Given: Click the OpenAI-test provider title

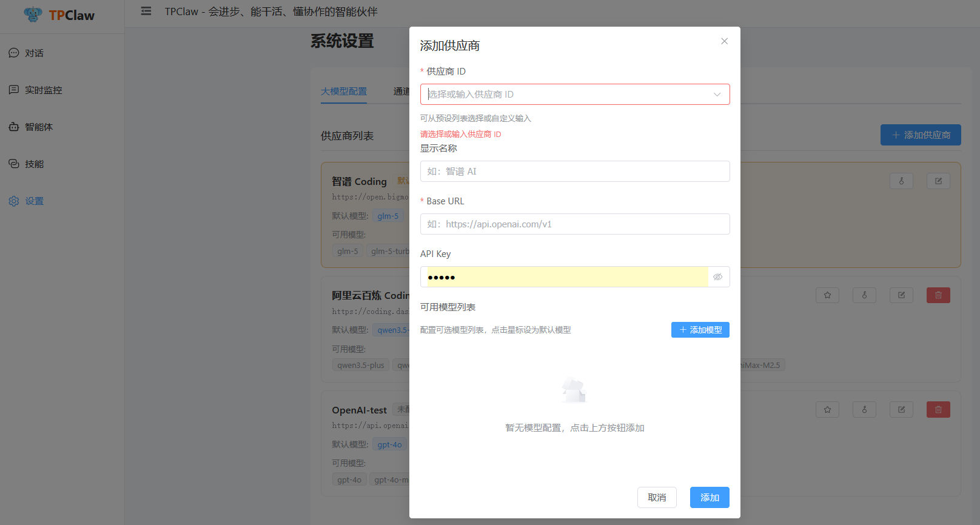Looking at the screenshot, I should tap(359, 410).
